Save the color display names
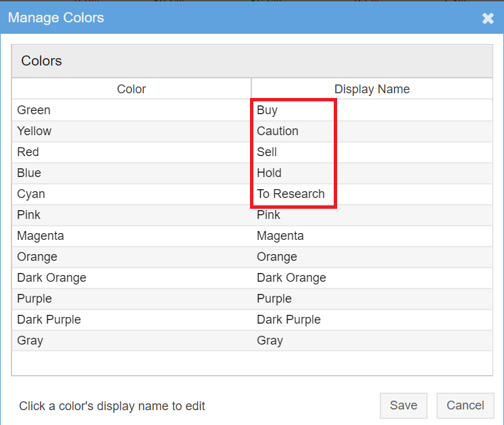 point(403,405)
